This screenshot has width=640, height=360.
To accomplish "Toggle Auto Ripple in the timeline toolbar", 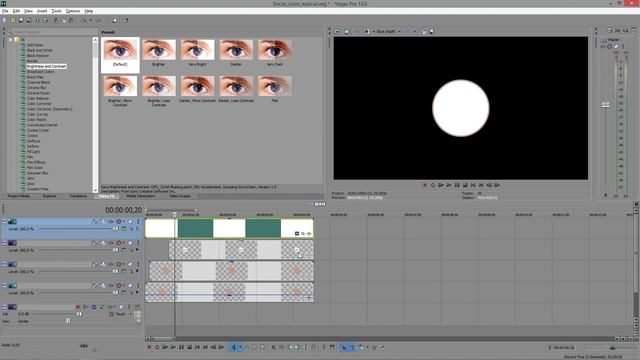I will click(x=360, y=347).
